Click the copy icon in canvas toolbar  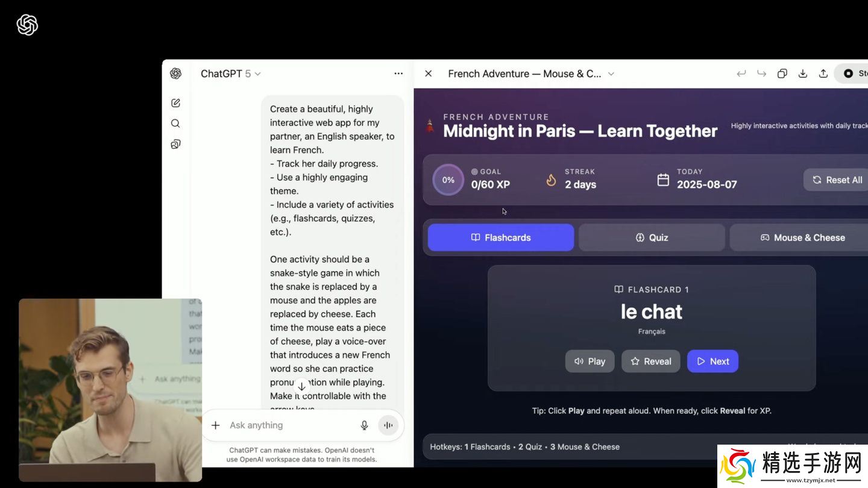(x=782, y=74)
